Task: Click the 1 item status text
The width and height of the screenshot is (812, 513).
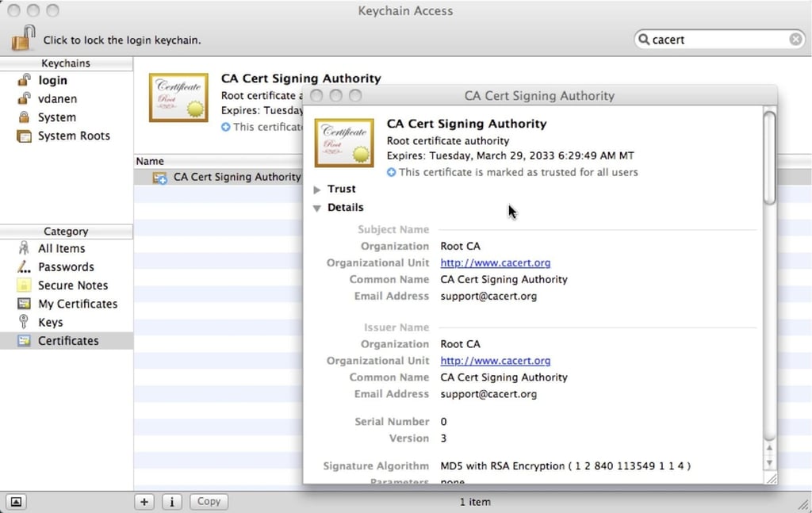Action: (x=475, y=502)
